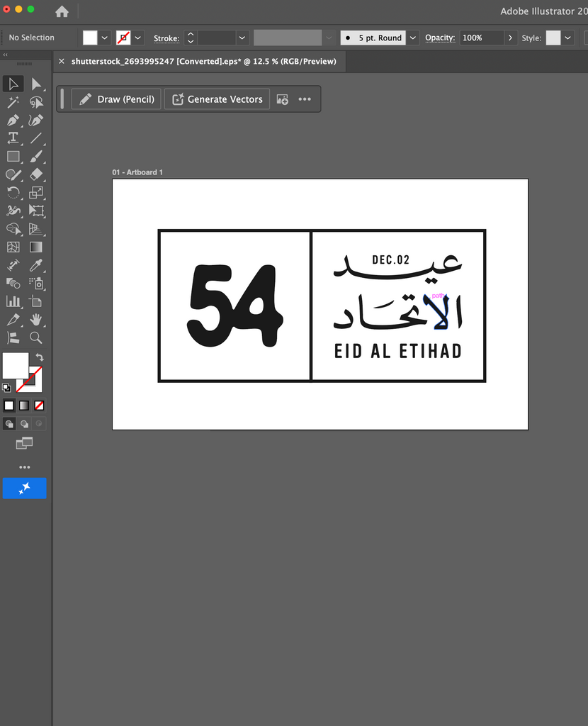This screenshot has height=726, width=588.
Task: Pick the Eraser tool
Action: coord(36,174)
